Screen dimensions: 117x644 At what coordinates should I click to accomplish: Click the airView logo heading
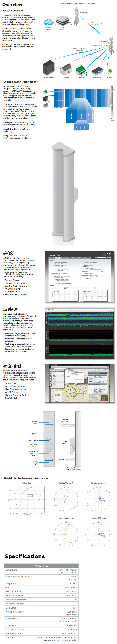tap(10, 309)
